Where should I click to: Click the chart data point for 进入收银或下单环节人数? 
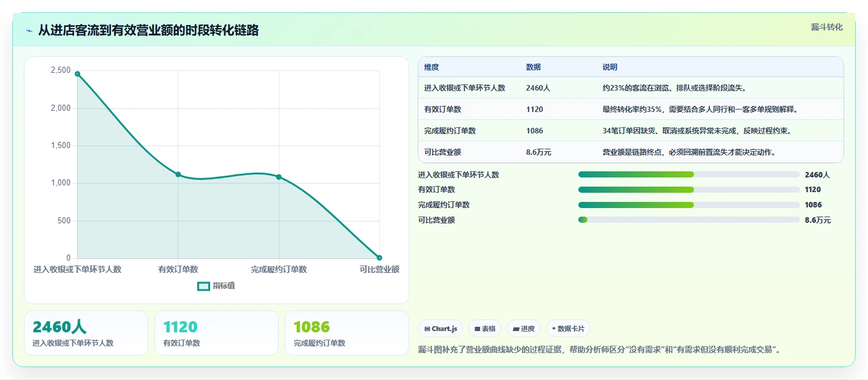77,73
